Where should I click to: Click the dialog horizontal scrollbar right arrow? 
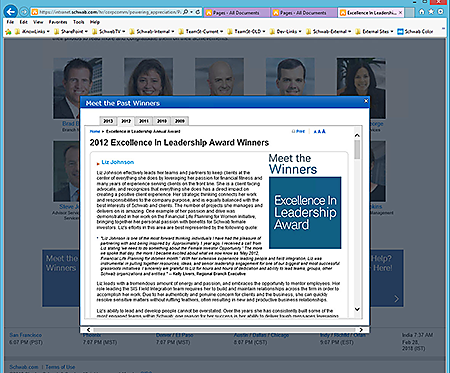point(361,330)
